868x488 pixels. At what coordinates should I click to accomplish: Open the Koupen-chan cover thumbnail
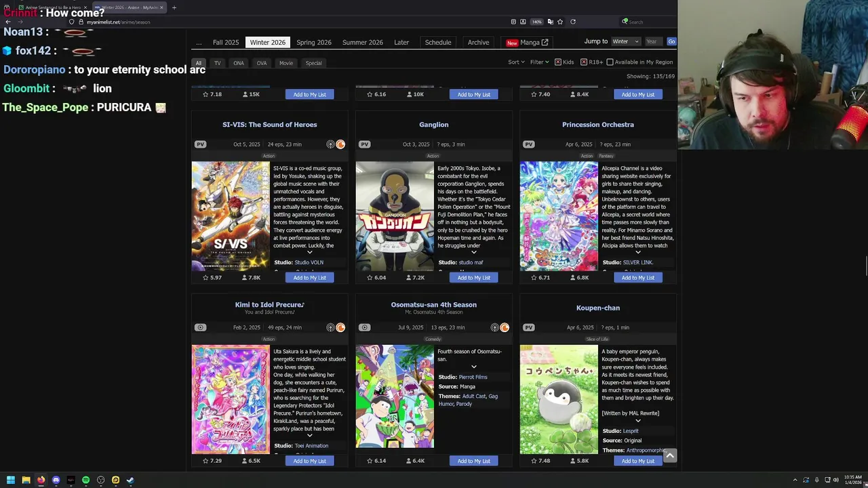click(x=559, y=400)
